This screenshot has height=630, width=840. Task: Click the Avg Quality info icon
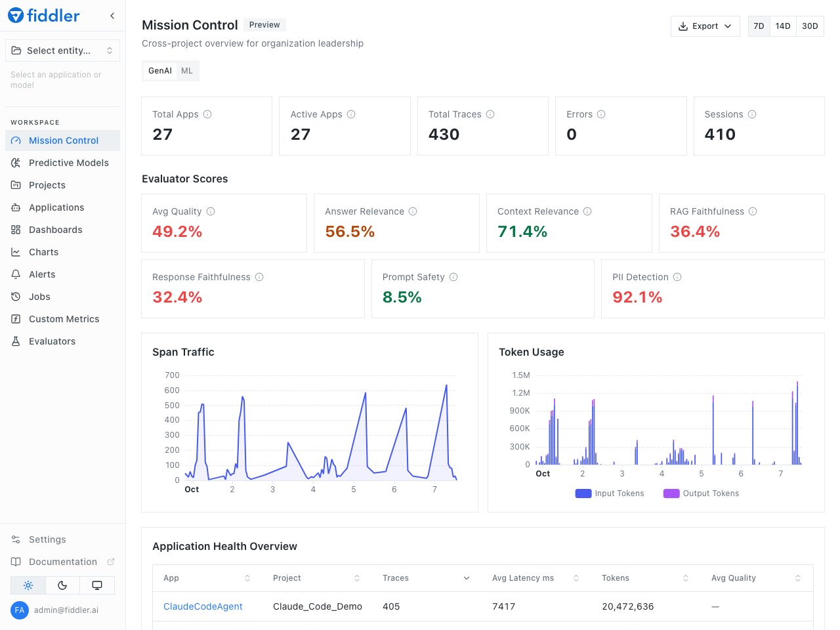click(211, 211)
